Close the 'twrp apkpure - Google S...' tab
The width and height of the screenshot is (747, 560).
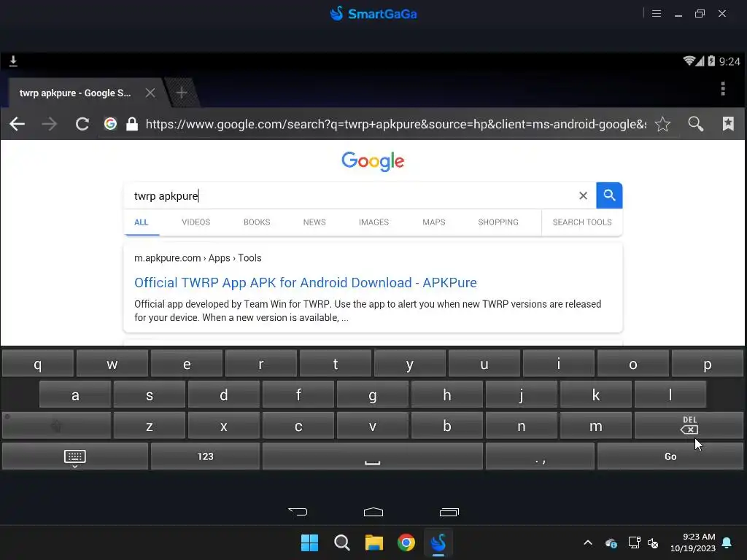click(x=150, y=93)
